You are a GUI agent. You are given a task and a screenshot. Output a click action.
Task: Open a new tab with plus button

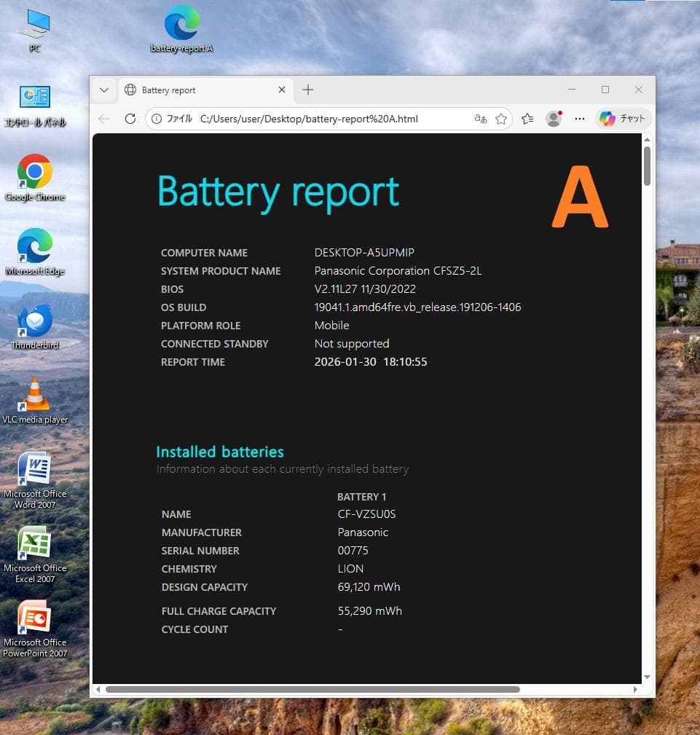[x=308, y=90]
